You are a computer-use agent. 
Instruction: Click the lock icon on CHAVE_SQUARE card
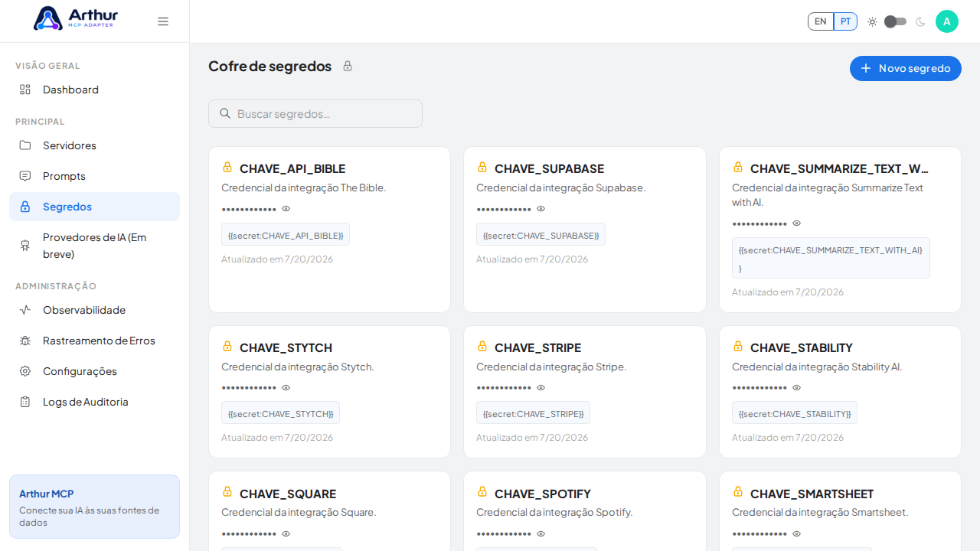227,491
